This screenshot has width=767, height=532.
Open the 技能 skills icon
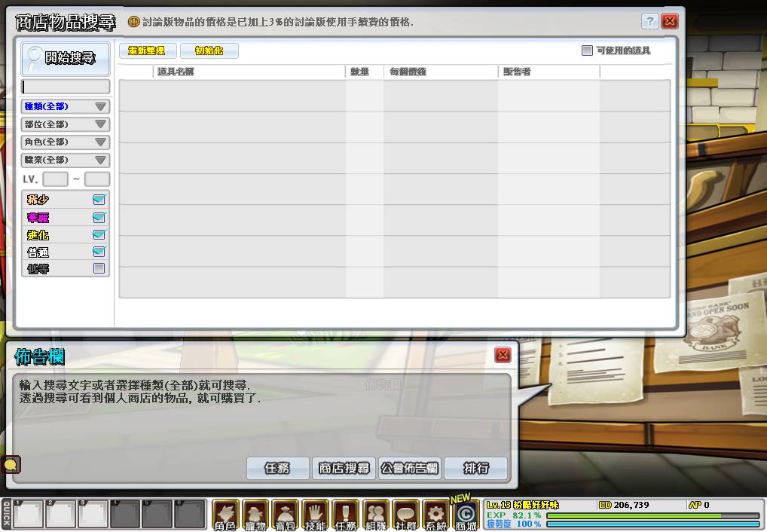pos(316,515)
